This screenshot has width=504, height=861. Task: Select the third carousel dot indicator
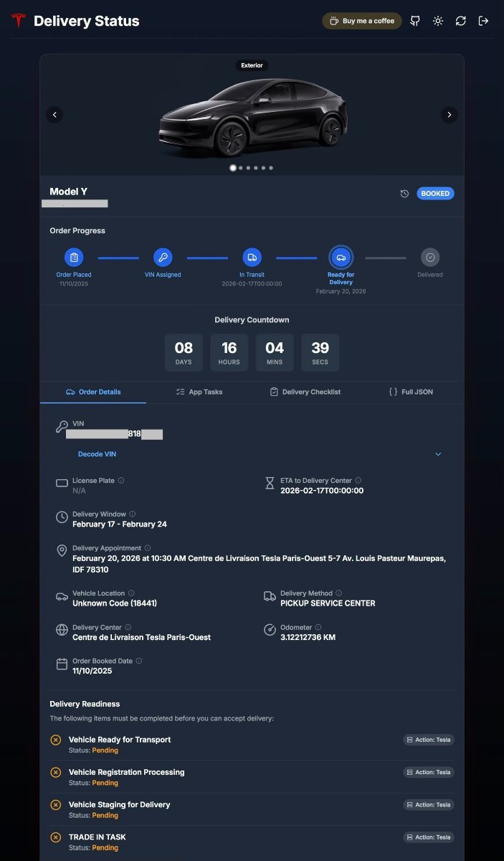click(x=248, y=168)
